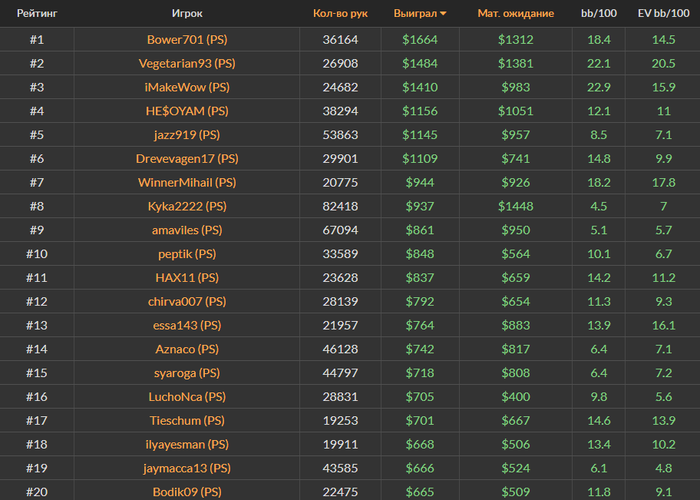Select bb/100 value 4.5

(x=599, y=206)
